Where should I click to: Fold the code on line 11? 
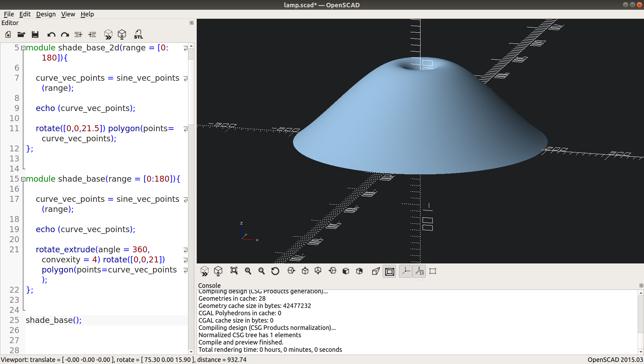tap(186, 129)
